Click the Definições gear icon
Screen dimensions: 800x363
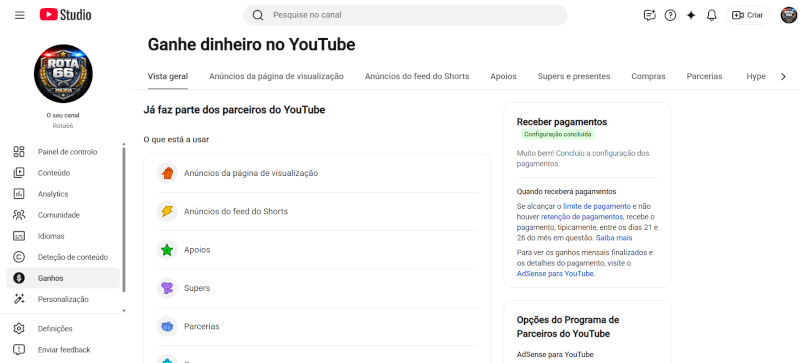click(x=19, y=329)
